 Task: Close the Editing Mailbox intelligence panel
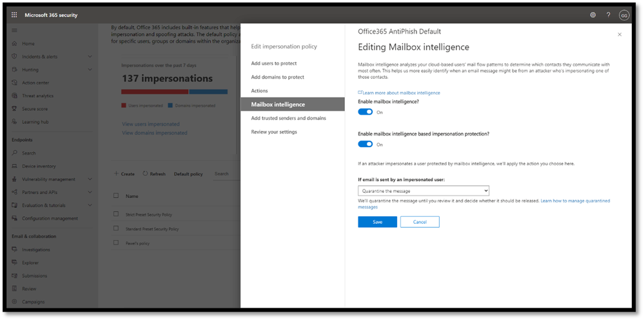click(x=620, y=35)
